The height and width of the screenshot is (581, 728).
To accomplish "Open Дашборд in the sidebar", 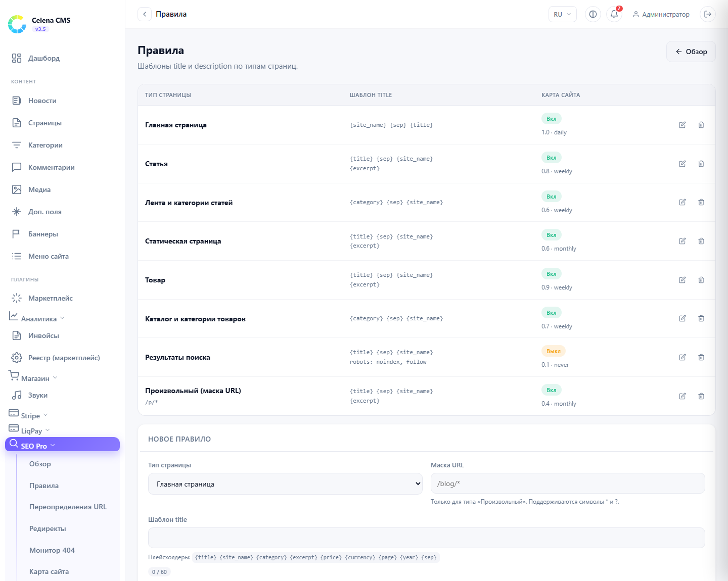I will (63, 58).
